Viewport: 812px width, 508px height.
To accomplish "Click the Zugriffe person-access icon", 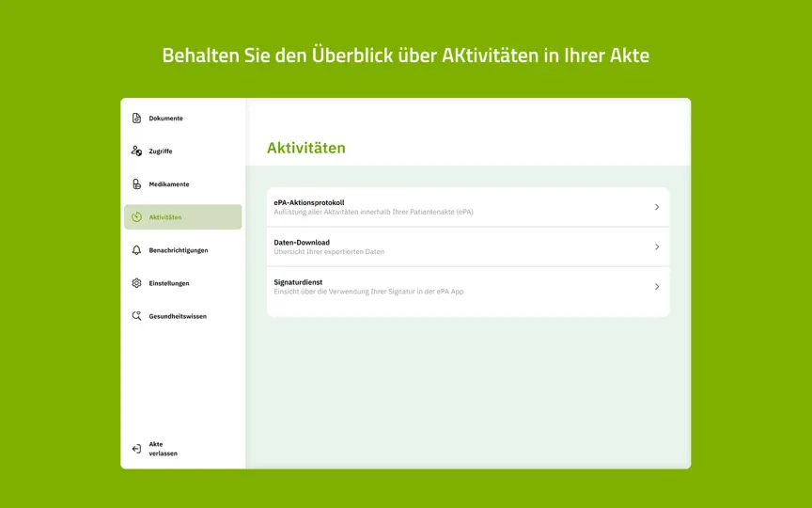I will [x=136, y=151].
